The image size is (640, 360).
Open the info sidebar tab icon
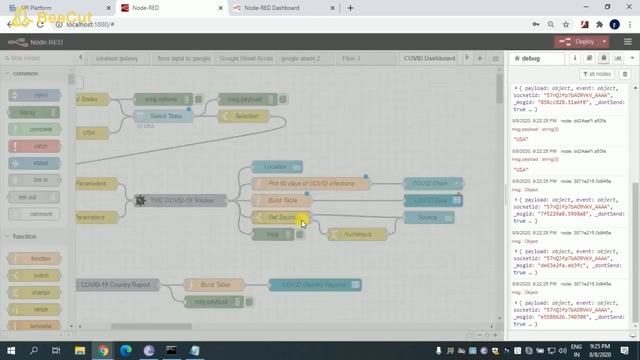pos(575,58)
